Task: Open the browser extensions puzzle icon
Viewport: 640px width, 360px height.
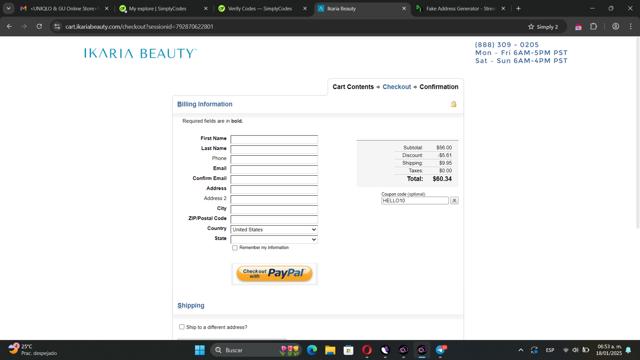Action: point(593,27)
